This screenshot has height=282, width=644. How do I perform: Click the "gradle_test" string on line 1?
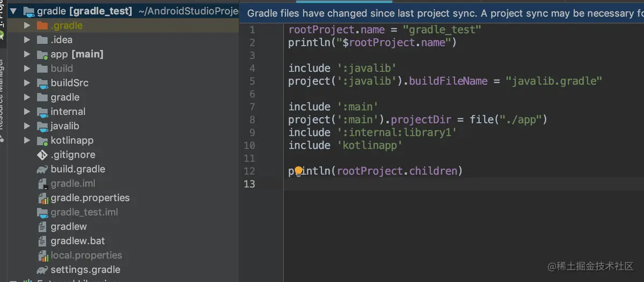coord(442,30)
